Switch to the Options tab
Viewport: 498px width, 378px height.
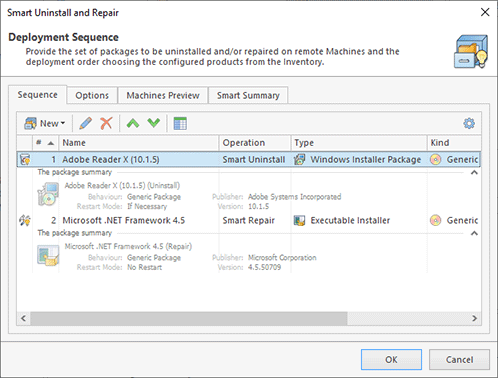[92, 95]
